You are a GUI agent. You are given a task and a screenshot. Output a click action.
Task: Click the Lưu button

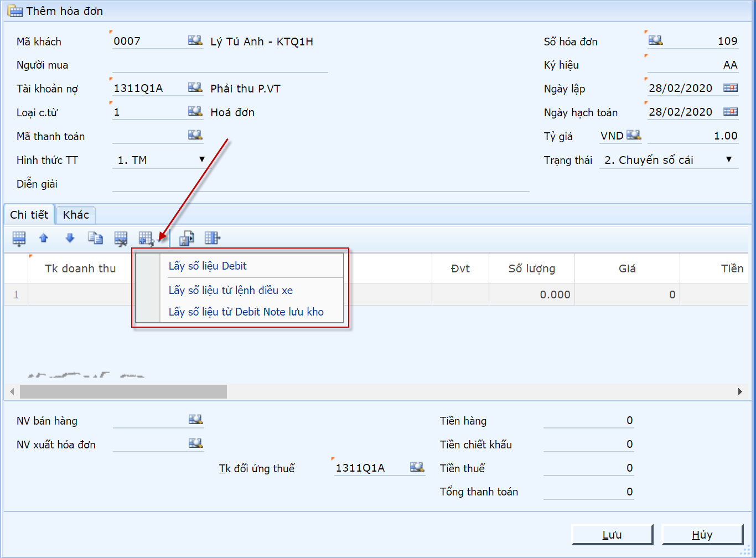612,535
